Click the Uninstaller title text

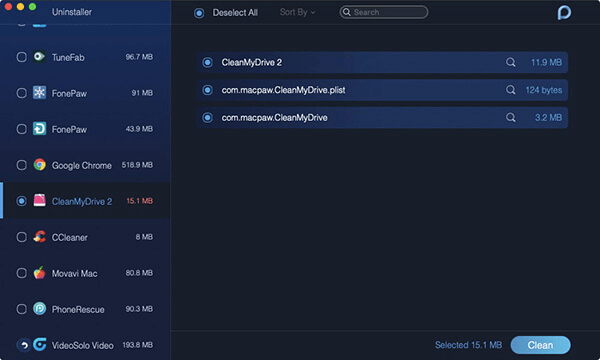click(72, 12)
